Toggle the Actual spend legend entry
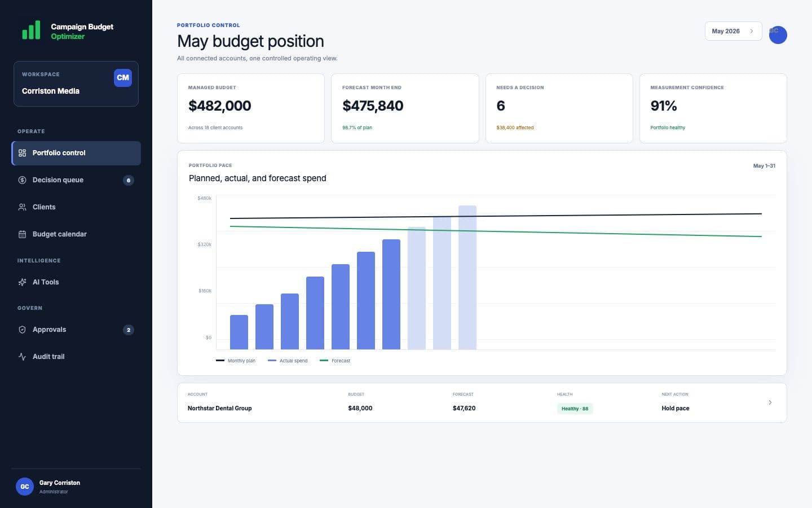The height and width of the screenshot is (508, 812). (x=288, y=361)
